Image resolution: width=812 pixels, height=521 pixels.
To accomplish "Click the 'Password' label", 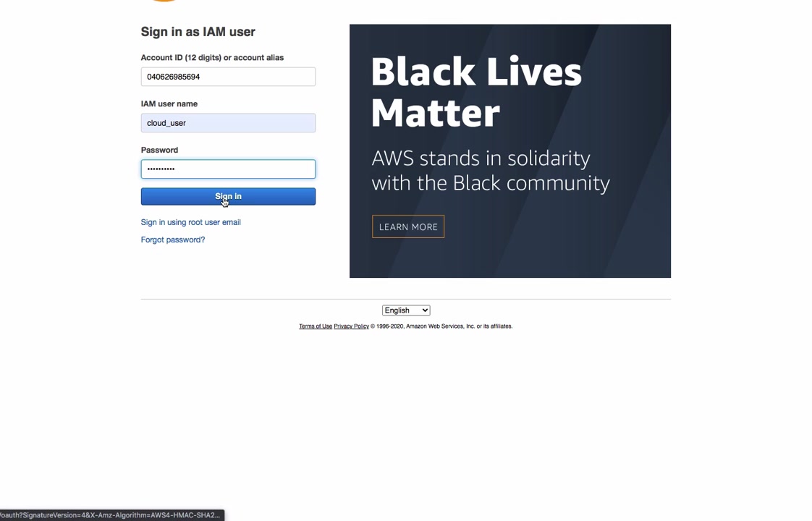I will tap(159, 150).
